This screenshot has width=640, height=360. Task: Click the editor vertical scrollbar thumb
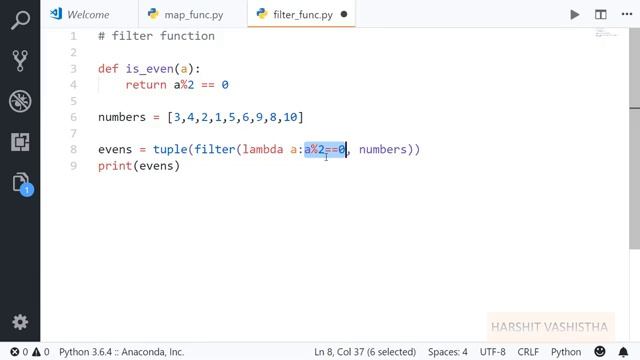634,139
